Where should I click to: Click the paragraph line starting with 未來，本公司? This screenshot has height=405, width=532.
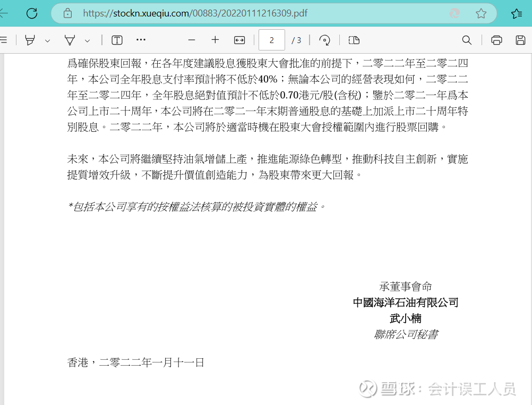(268, 159)
